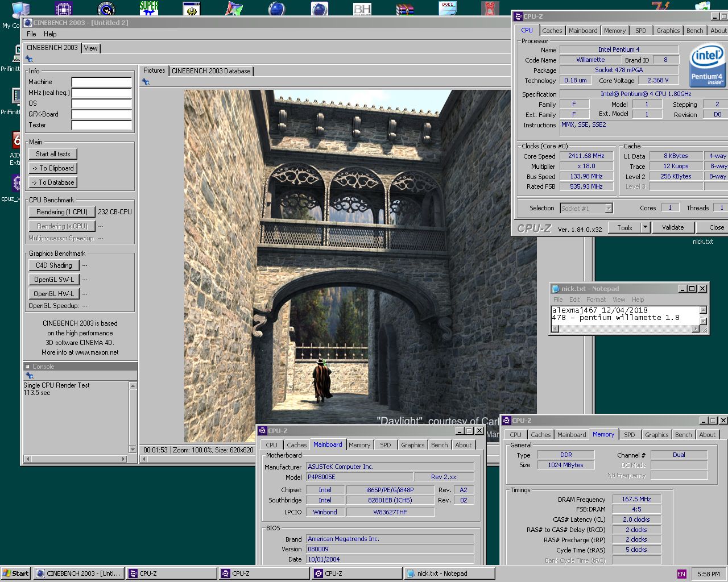728x582 pixels.
Task: Run the OpenGL HW-L test
Action: click(x=53, y=294)
